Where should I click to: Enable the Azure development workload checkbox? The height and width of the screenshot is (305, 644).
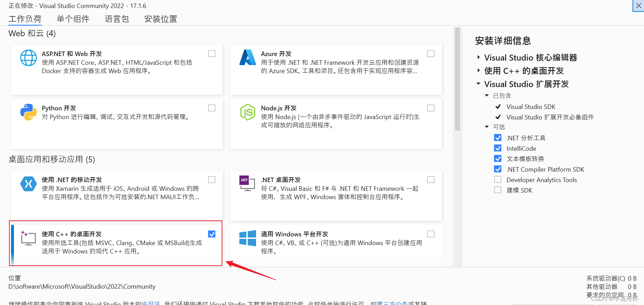[x=431, y=54]
